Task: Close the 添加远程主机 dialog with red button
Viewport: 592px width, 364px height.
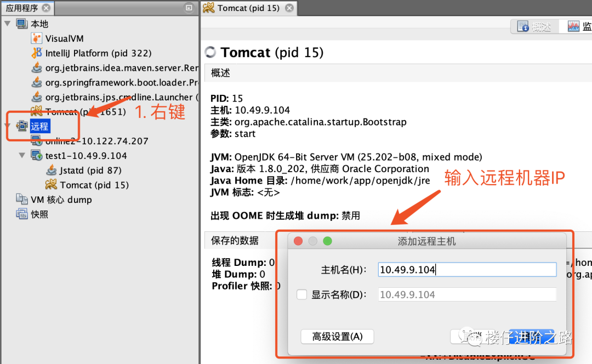Action: (298, 241)
